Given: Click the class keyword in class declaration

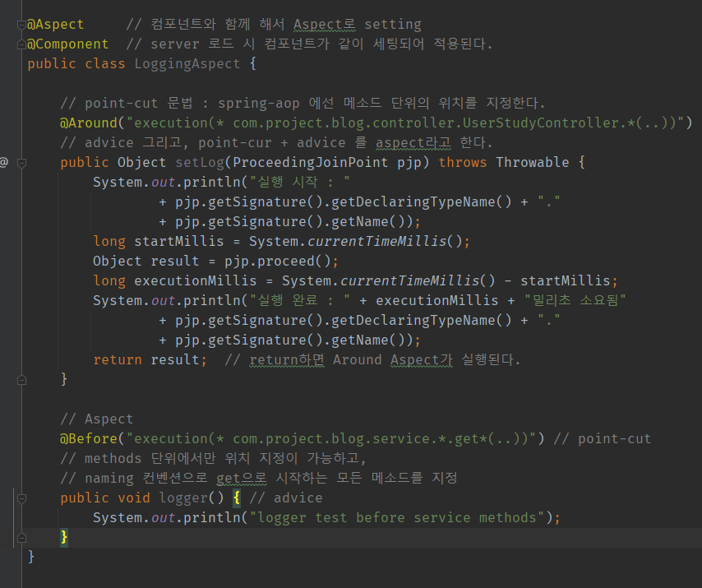Looking at the screenshot, I should tap(104, 63).
